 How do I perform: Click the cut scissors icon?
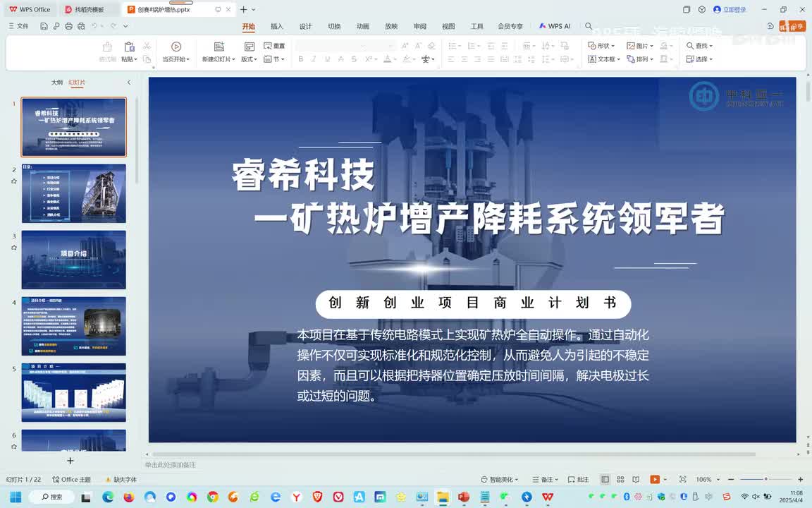147,46
